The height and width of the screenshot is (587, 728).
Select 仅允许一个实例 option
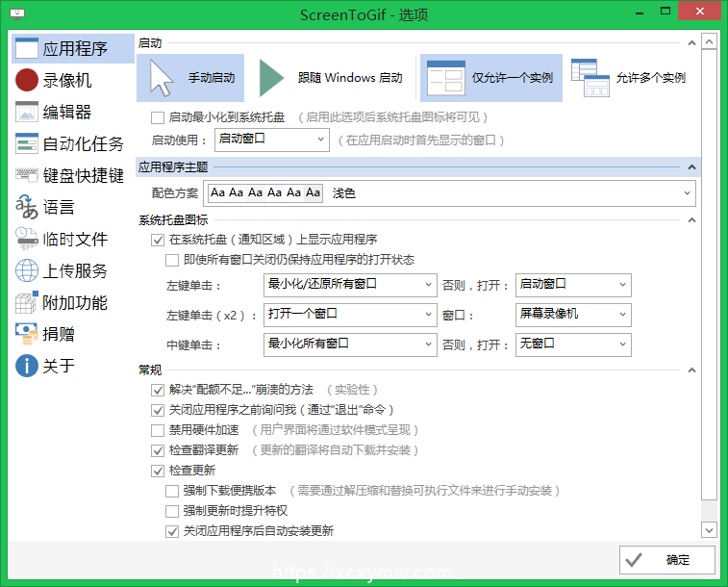(491, 78)
